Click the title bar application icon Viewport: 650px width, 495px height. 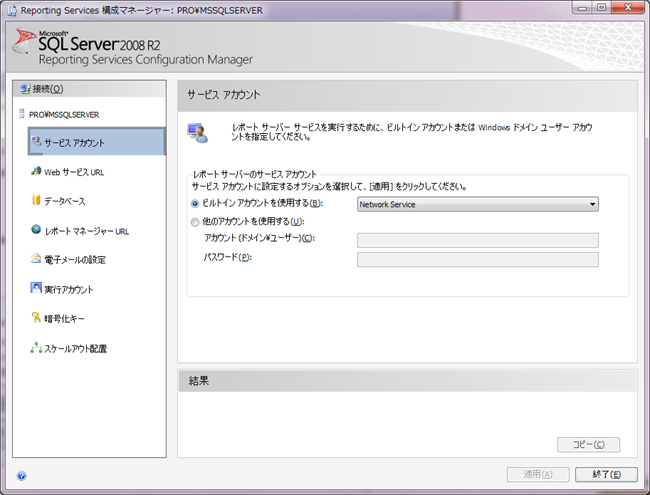click(x=13, y=10)
